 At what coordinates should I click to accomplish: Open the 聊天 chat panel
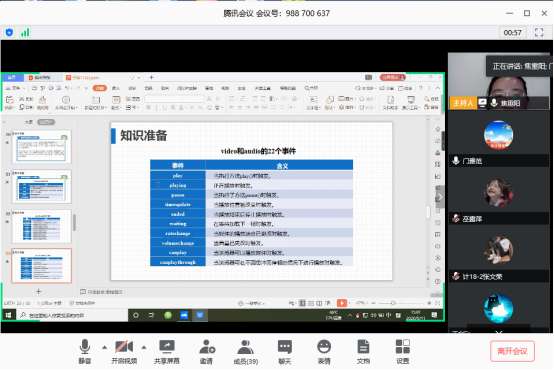click(285, 351)
